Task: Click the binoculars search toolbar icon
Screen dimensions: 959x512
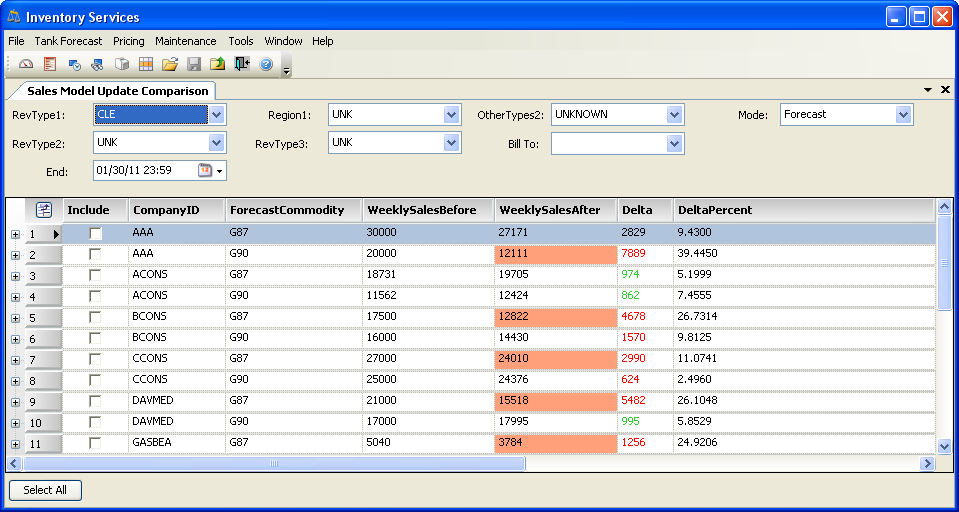Action: tap(97, 64)
